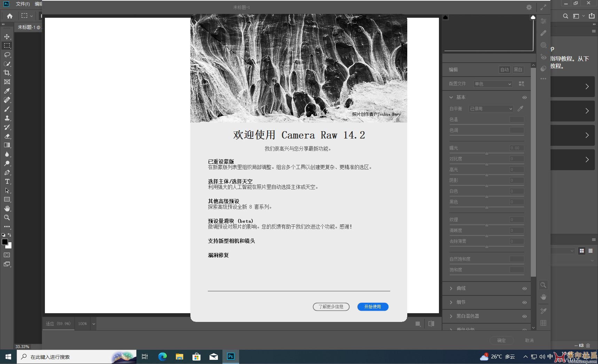Viewport: 598px width, 364px height.
Task: Click the 100% zoom button
Action: pos(82,324)
